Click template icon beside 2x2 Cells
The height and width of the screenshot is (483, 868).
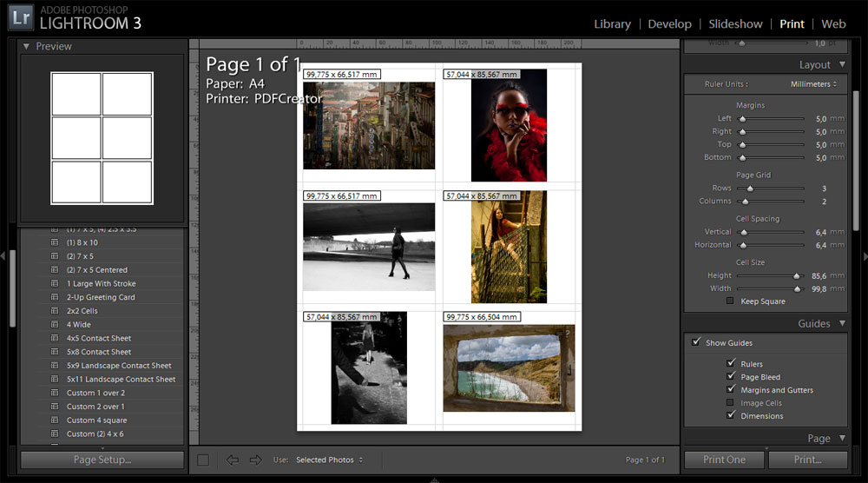pos(55,310)
